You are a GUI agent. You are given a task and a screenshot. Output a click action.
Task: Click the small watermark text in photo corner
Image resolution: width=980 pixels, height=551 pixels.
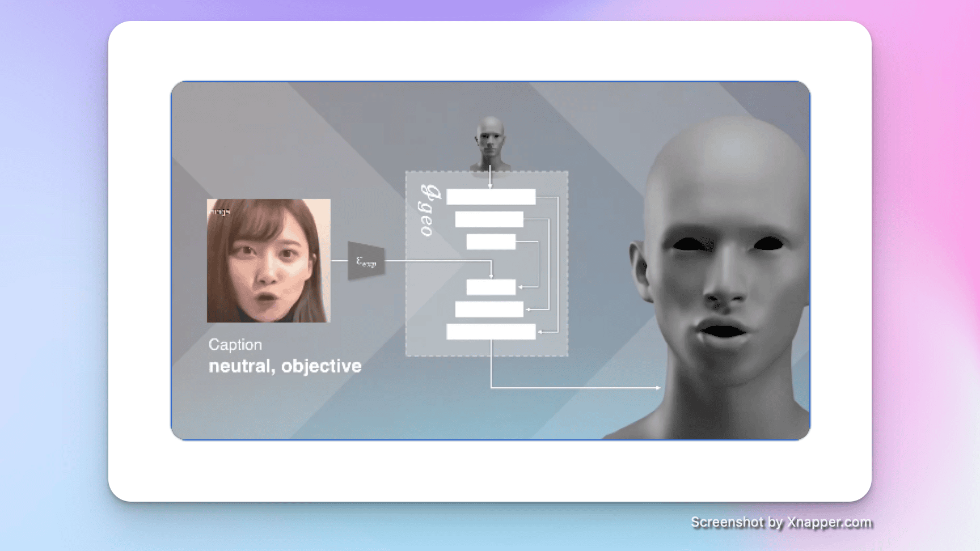tap(219, 212)
